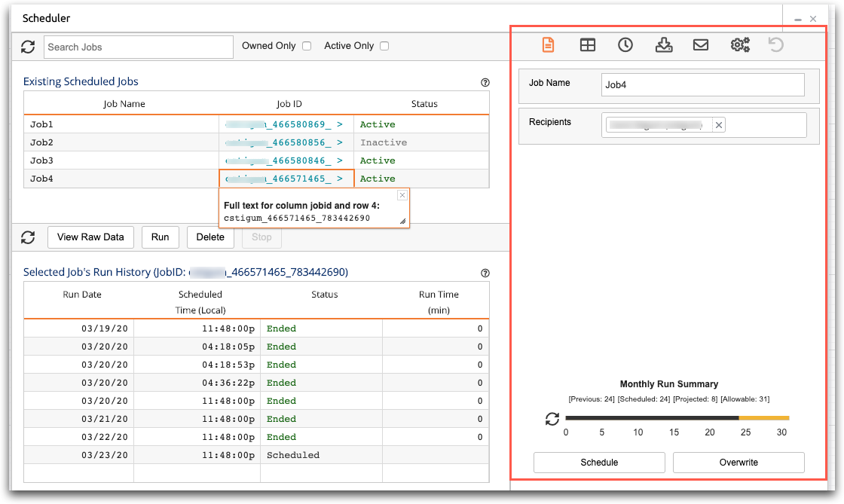844x504 pixels.
Task: Select the 04:36:22p run entry
Action: click(x=228, y=383)
